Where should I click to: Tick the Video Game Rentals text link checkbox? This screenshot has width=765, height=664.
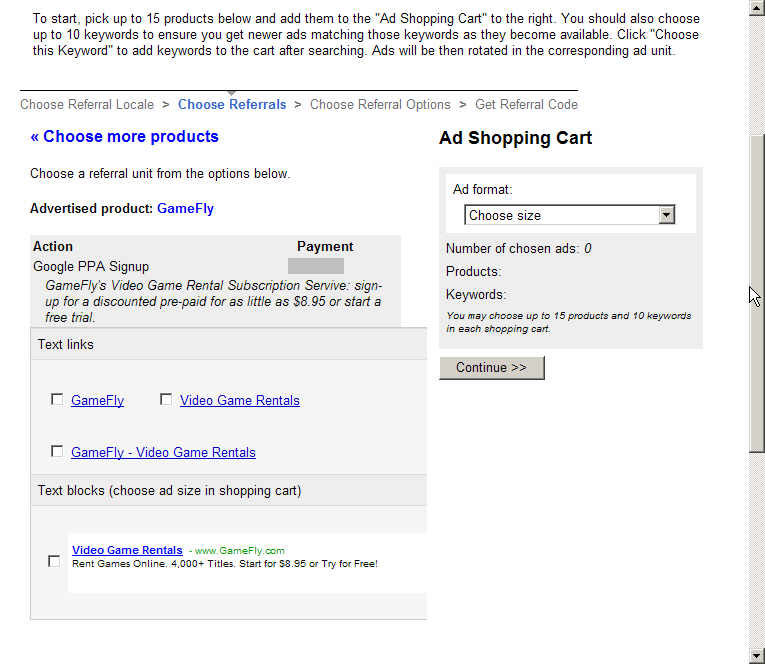[166, 400]
